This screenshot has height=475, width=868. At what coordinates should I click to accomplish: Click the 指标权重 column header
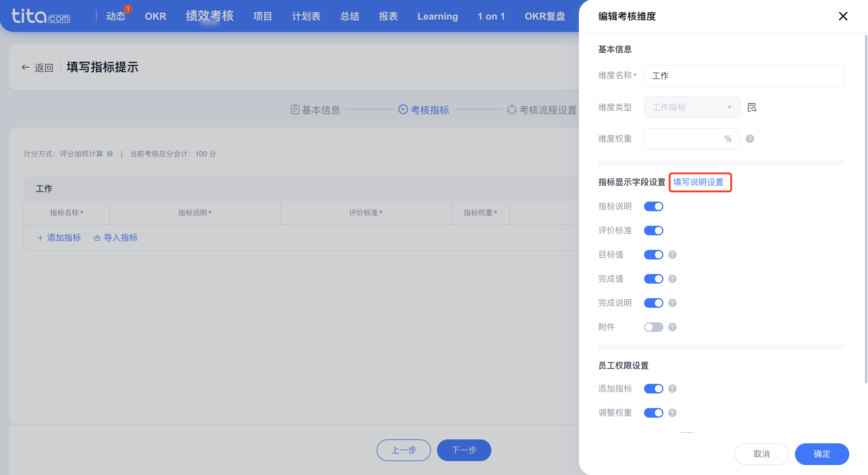(480, 212)
